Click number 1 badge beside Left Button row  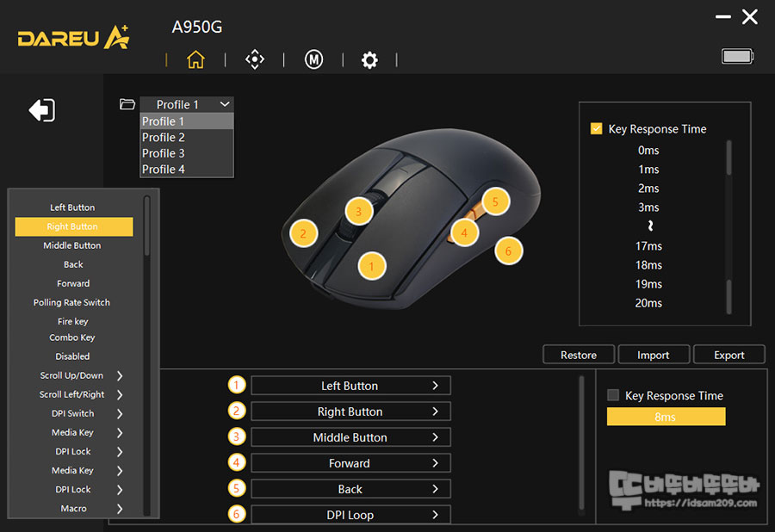point(237,385)
